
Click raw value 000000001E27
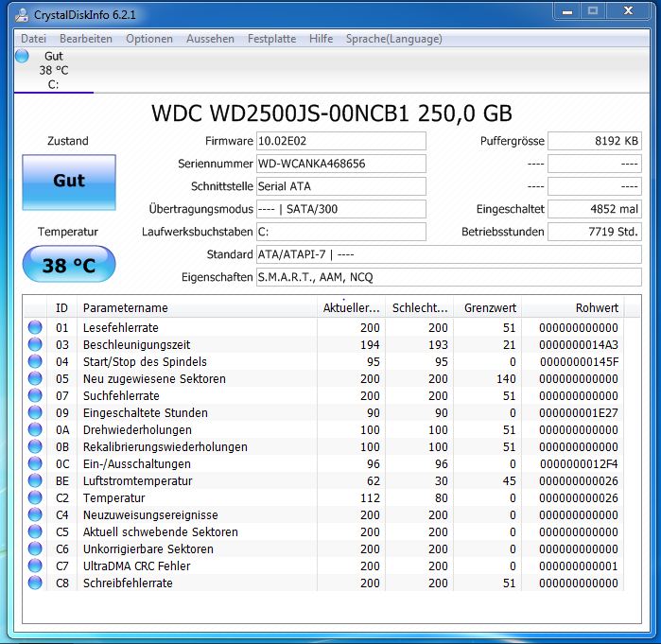tap(579, 413)
